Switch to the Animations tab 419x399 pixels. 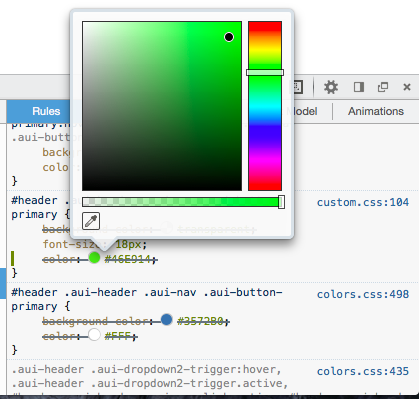pos(376,111)
